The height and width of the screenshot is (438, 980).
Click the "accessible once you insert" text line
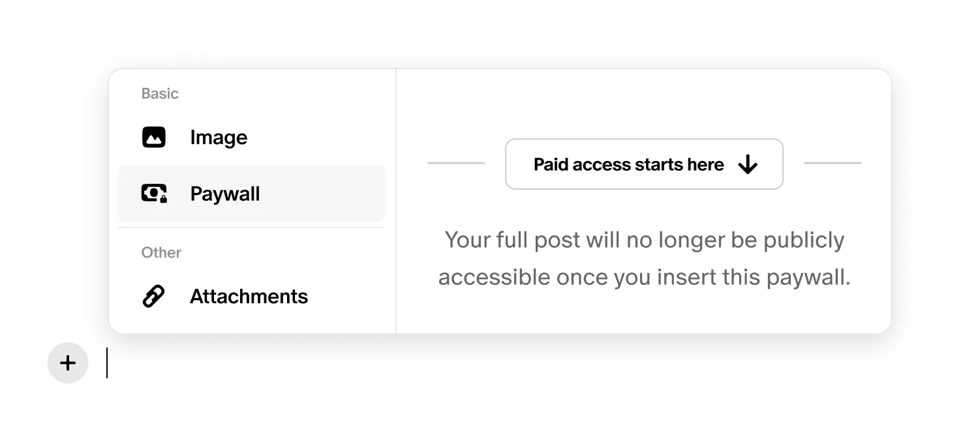coord(644,278)
